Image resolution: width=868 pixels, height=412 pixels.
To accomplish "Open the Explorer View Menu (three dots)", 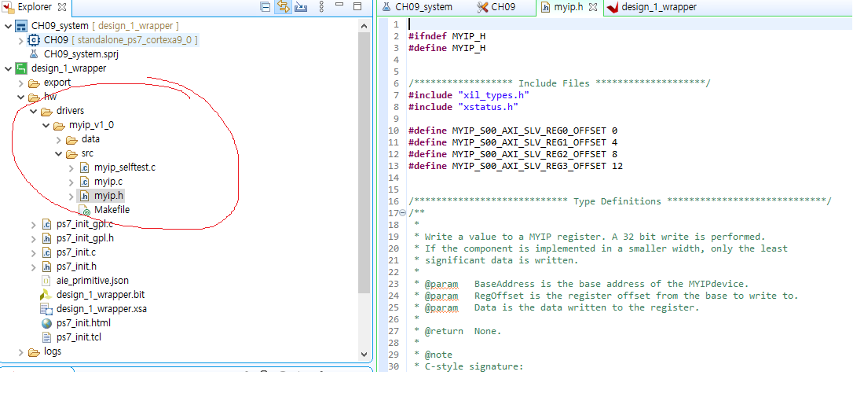I will click(321, 7).
